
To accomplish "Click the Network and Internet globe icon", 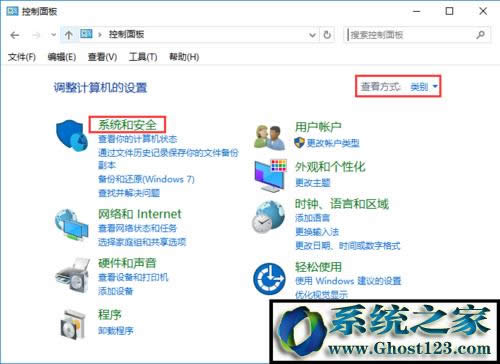I will pos(72,224).
